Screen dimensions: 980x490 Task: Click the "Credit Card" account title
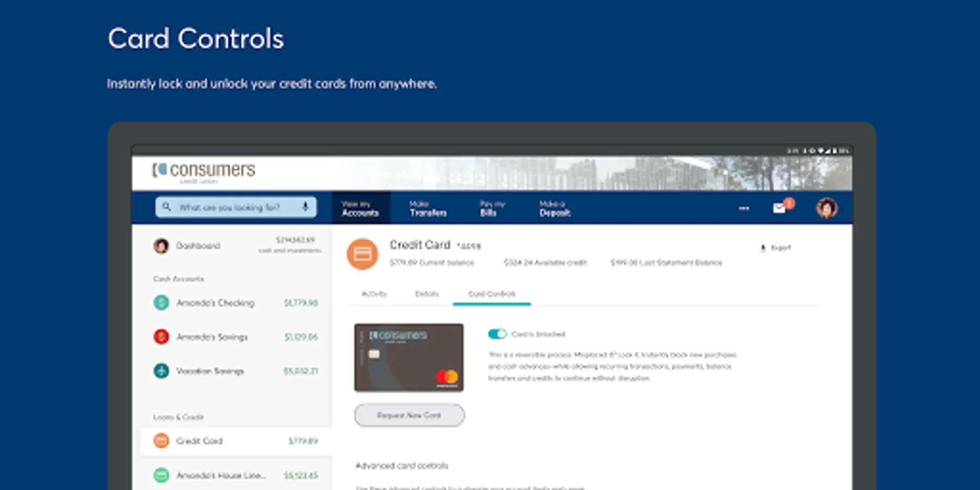coord(420,245)
